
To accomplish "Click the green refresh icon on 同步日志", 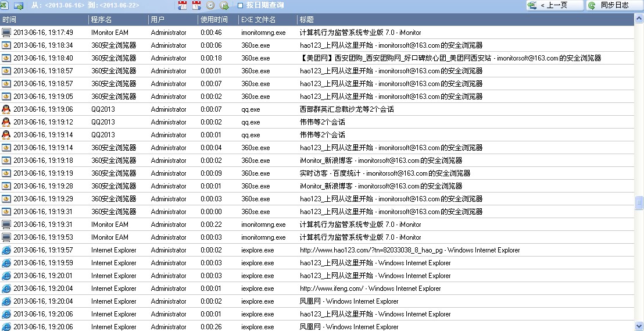I will [x=592, y=5].
